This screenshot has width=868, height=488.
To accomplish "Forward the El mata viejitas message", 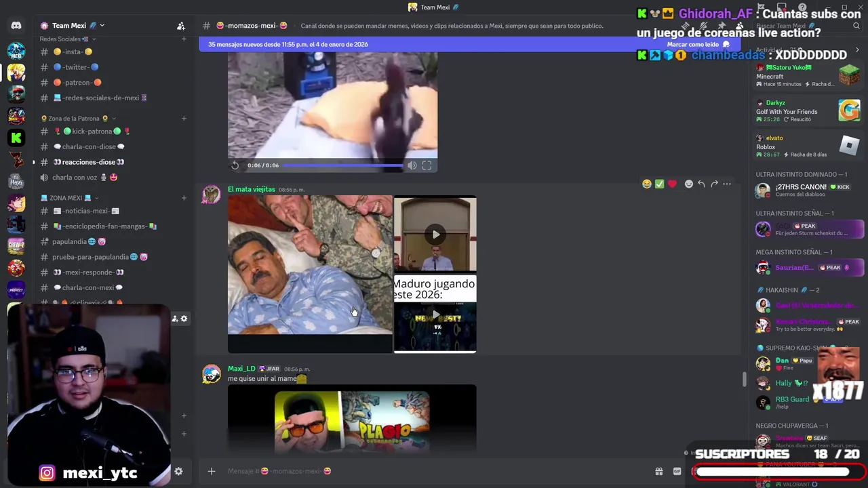I will (714, 184).
